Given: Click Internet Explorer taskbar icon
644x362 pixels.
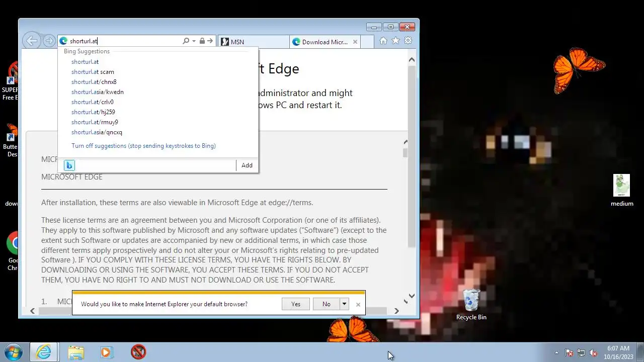Looking at the screenshot, I should (x=44, y=352).
